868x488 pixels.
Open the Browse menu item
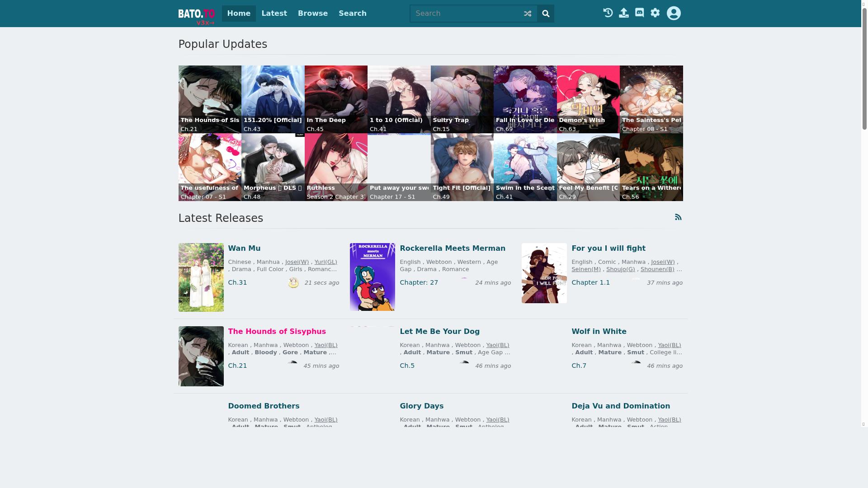[x=312, y=14]
